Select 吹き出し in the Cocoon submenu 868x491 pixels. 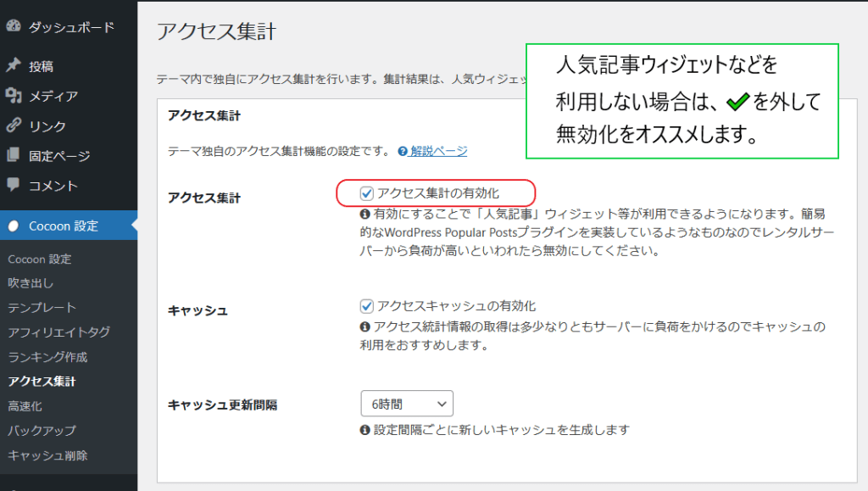[31, 283]
